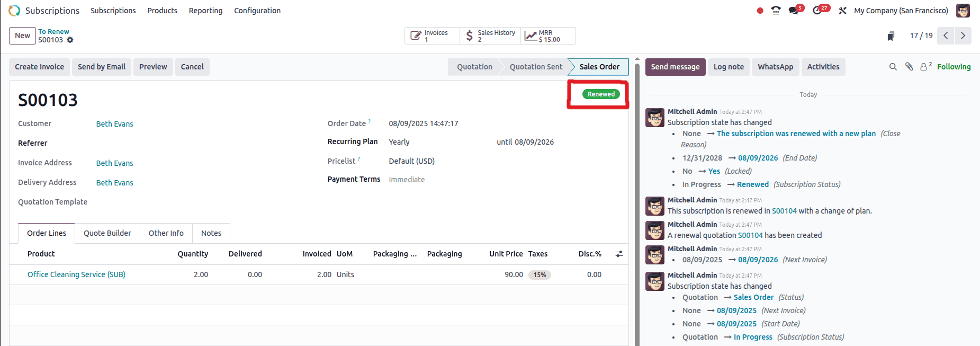Click the Pricelist Default (USD) field
This screenshot has height=346, width=980.
point(411,161)
